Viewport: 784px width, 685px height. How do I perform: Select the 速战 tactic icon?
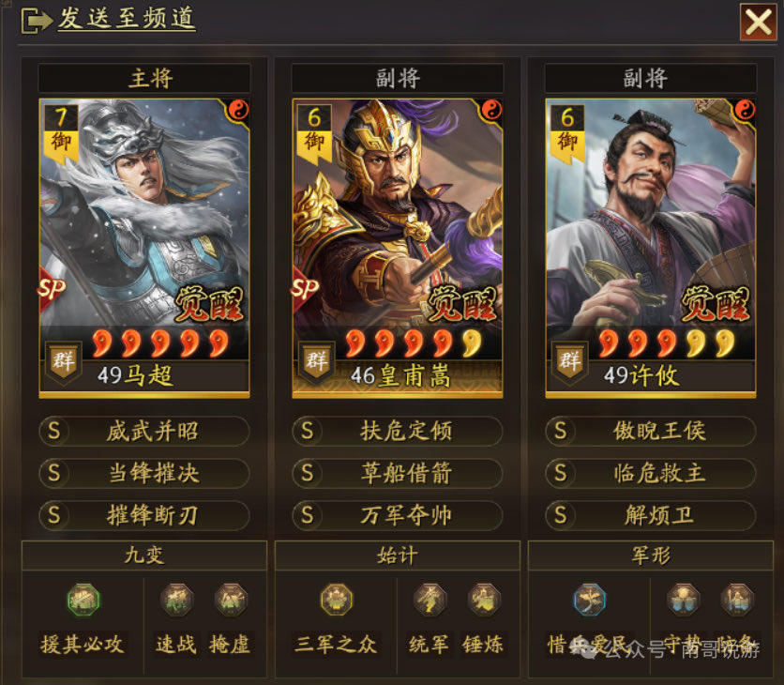click(176, 600)
